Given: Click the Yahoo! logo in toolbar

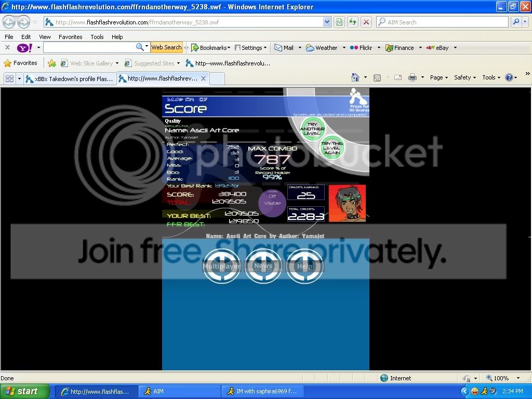Looking at the screenshot, I should [24, 48].
